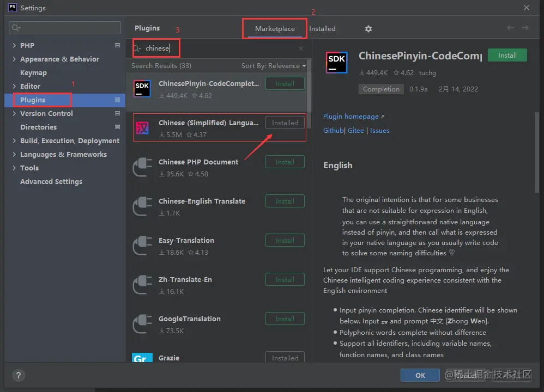This screenshot has width=544, height=392.
Task: Select the Chinese-English Translate row title
Action: click(x=202, y=201)
